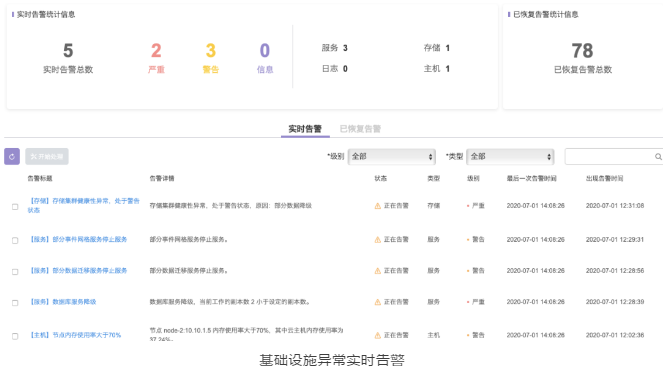
Task: Click the 主机 1 statistic
Action: tap(436, 68)
